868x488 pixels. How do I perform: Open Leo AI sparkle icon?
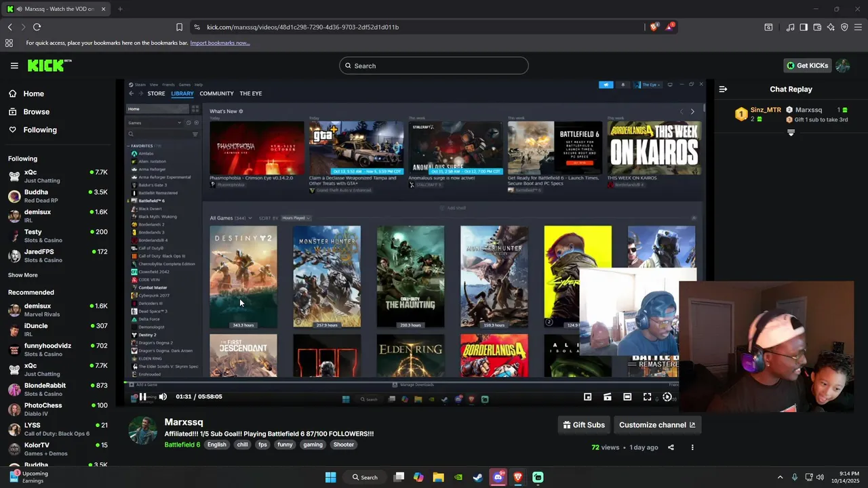[x=831, y=27]
